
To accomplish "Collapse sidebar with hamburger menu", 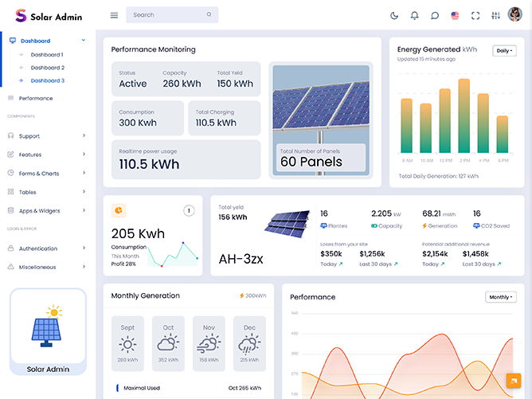I will 114,15.
